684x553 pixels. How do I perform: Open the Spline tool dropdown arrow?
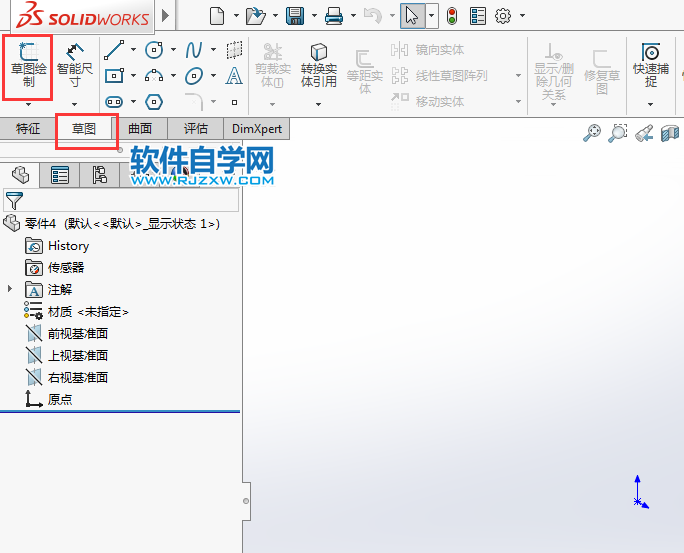(x=213, y=50)
